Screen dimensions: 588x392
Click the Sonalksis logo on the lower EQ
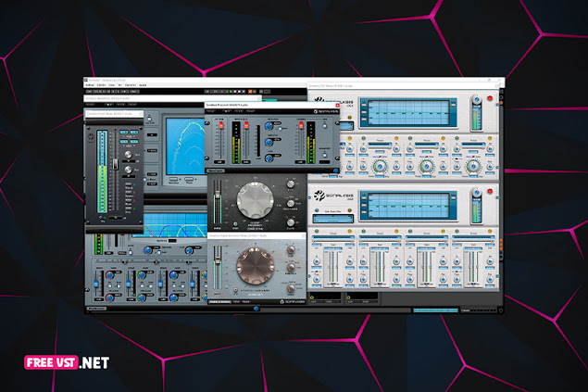333,196
